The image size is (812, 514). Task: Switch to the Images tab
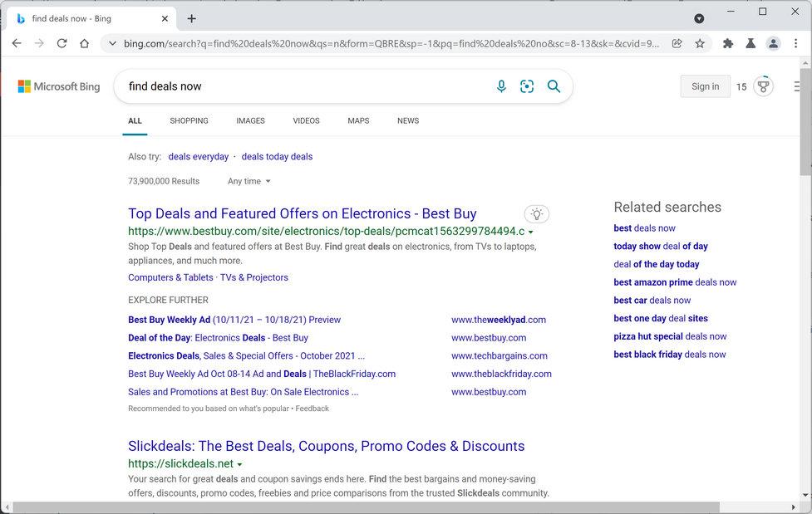(x=250, y=121)
